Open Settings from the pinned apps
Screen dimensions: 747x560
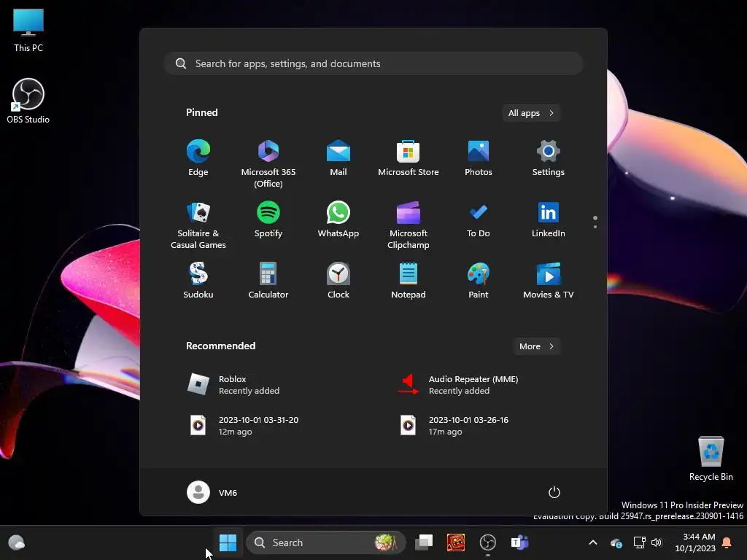[549, 158]
